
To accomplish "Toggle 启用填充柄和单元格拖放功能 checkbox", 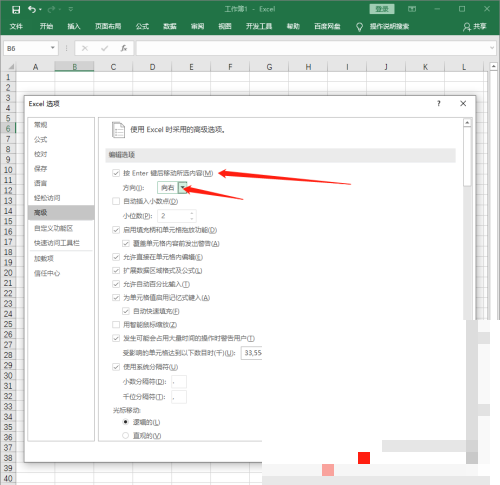I will point(116,230).
